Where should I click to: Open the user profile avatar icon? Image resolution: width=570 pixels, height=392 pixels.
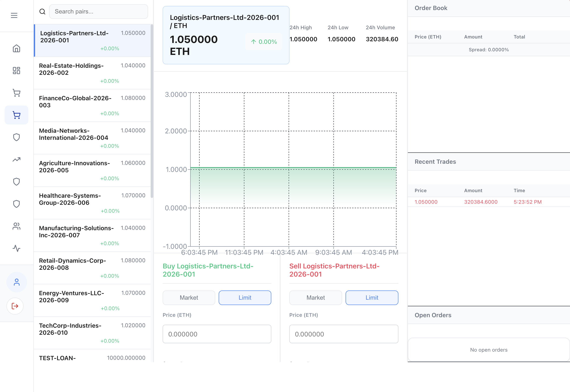[x=16, y=282]
